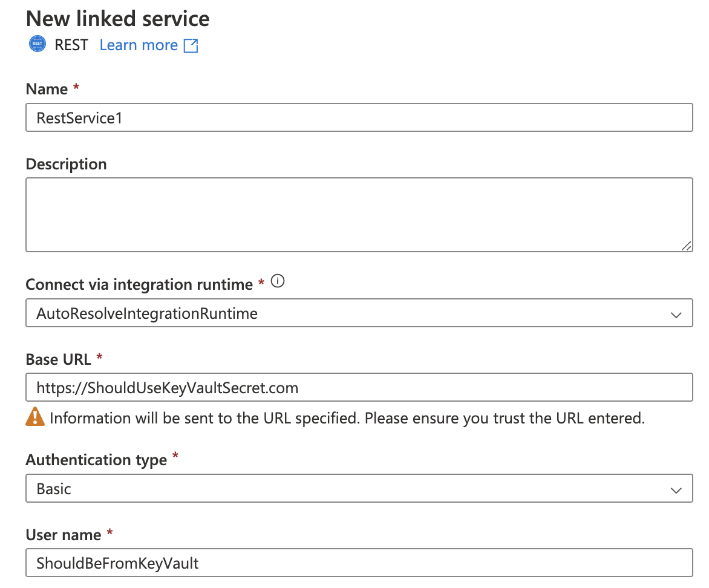
Task: Click the User name field with ShouldBeFromKeyVault
Action: pos(359,563)
